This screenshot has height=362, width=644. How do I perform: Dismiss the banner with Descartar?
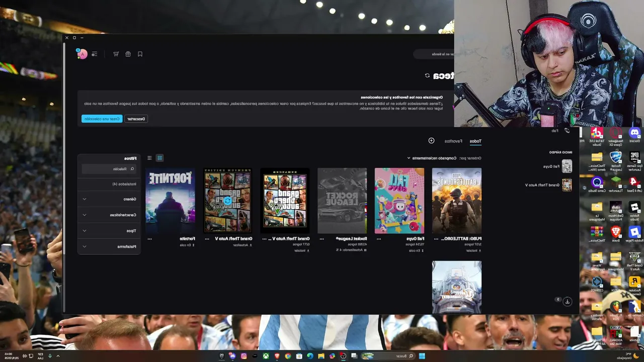[x=136, y=119]
